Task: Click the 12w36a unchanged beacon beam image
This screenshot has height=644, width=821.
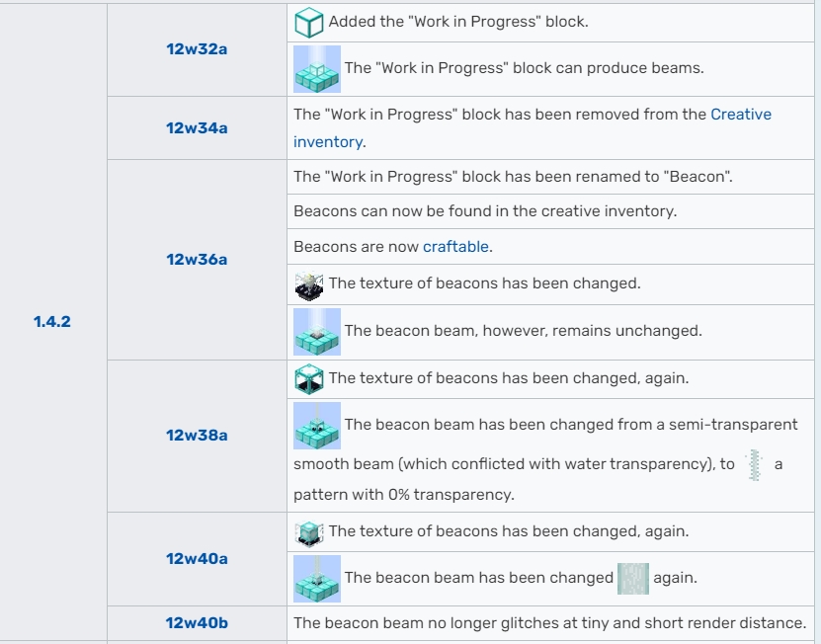Action: (x=317, y=331)
